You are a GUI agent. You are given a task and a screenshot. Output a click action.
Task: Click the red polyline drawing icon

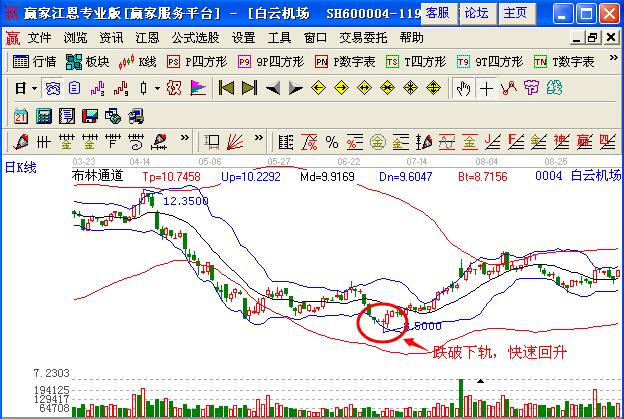pyautogui.click(x=509, y=88)
